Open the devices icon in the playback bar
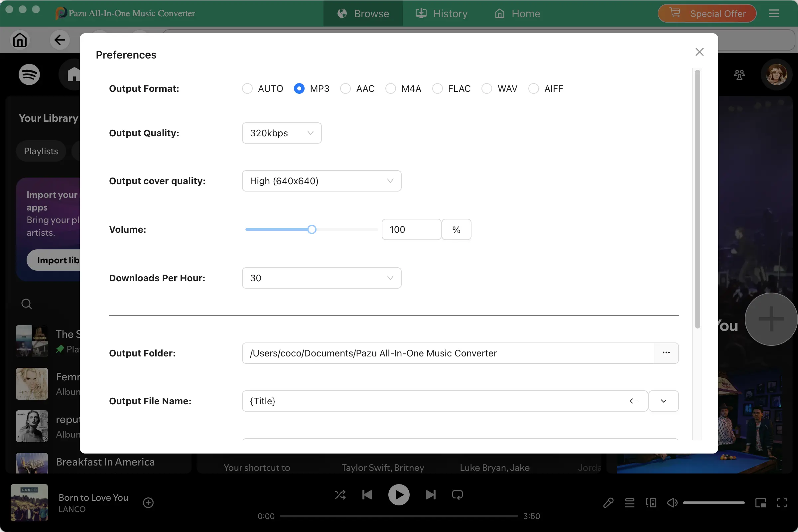The height and width of the screenshot is (532, 798). click(651, 502)
